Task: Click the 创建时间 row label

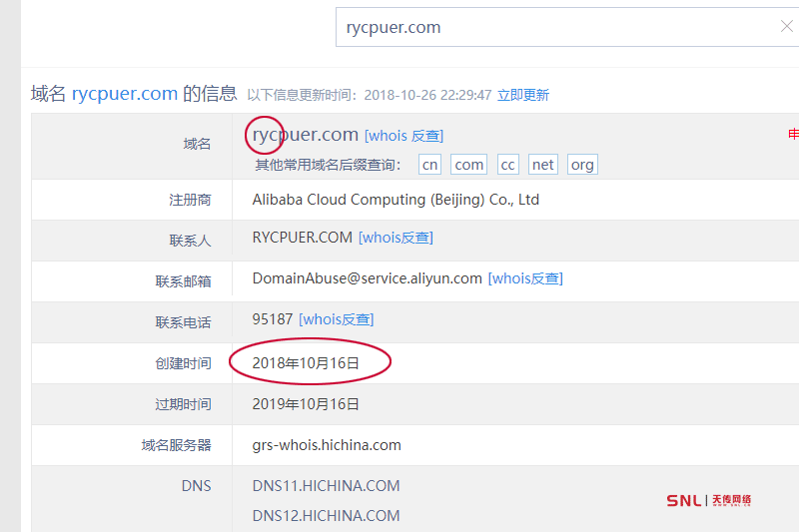Action: (x=183, y=363)
